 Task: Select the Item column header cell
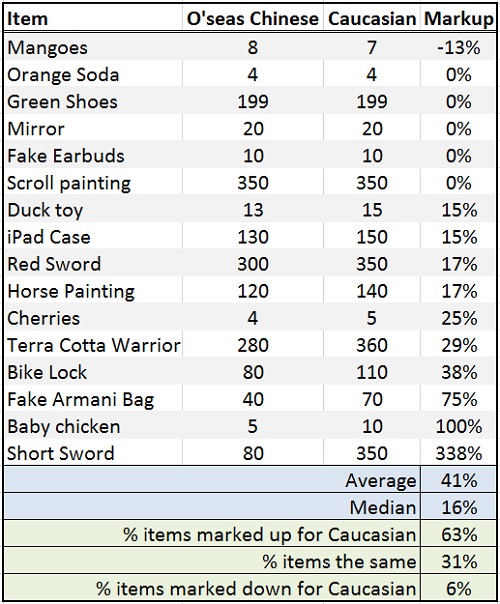pos(93,18)
